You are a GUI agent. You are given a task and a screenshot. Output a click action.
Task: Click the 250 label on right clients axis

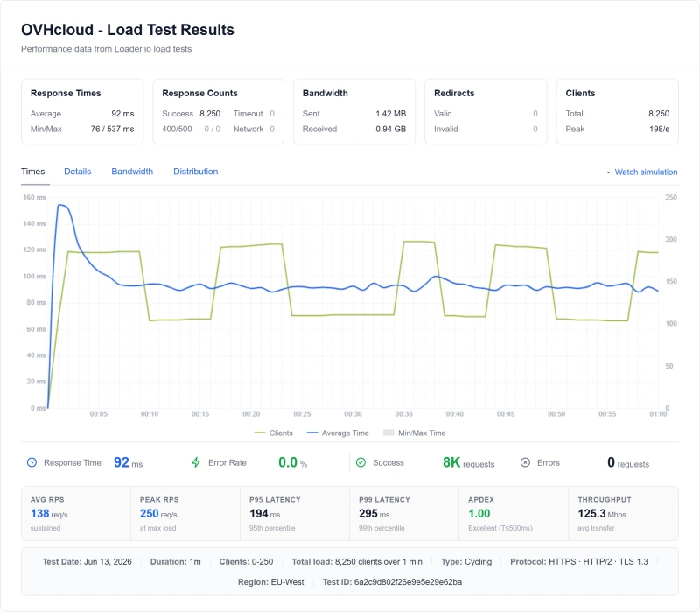pyautogui.click(x=671, y=198)
